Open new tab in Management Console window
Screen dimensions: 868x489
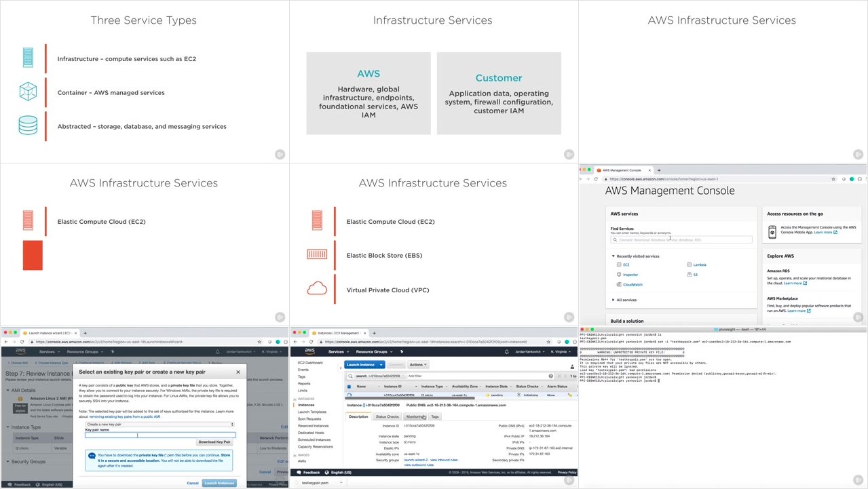pos(658,170)
